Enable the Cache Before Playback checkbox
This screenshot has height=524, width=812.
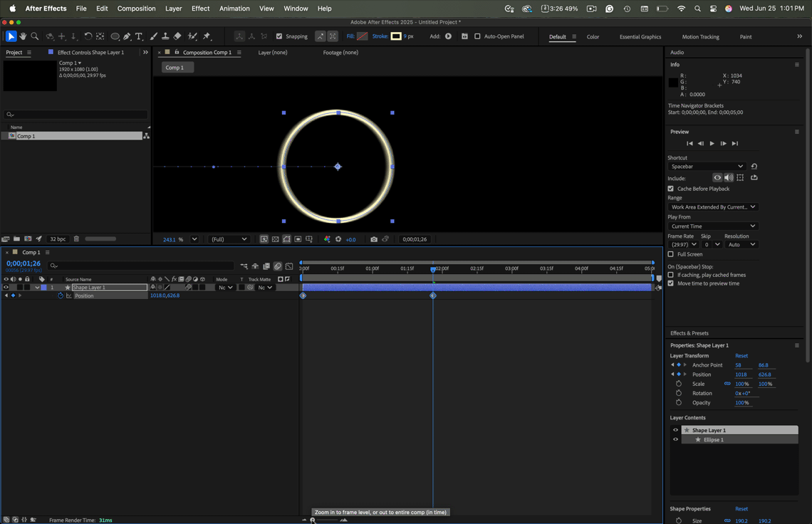click(x=670, y=188)
